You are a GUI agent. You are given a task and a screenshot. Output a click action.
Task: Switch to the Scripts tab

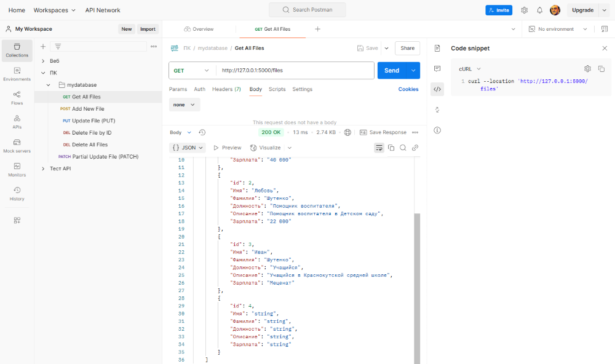pos(277,89)
